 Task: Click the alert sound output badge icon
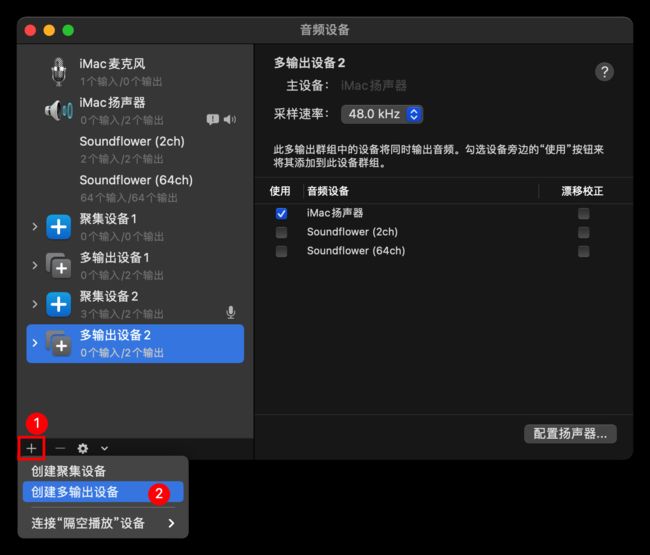(x=213, y=119)
